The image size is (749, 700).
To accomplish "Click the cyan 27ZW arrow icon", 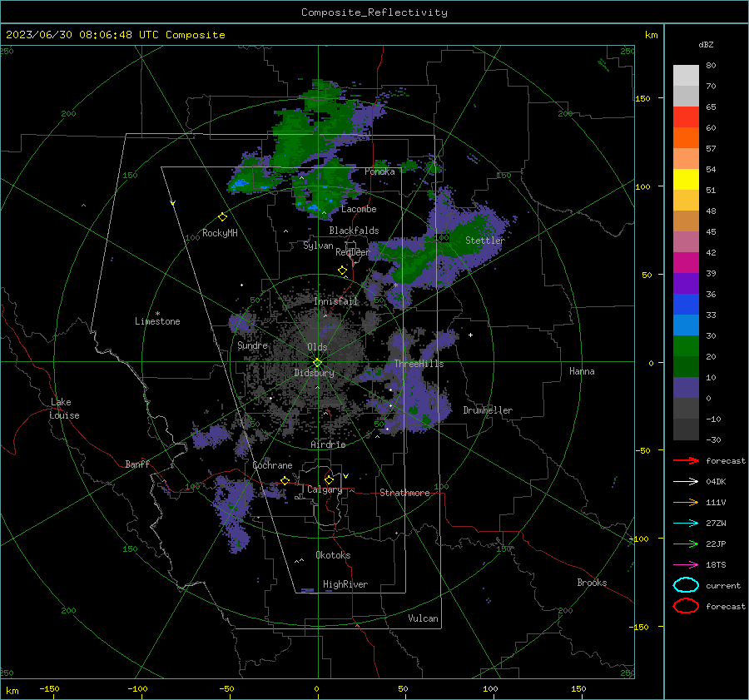I will coord(686,524).
